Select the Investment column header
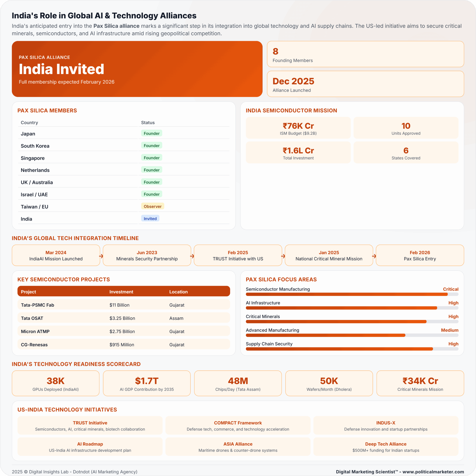Screen dimensions: 476x476 [x=121, y=292]
